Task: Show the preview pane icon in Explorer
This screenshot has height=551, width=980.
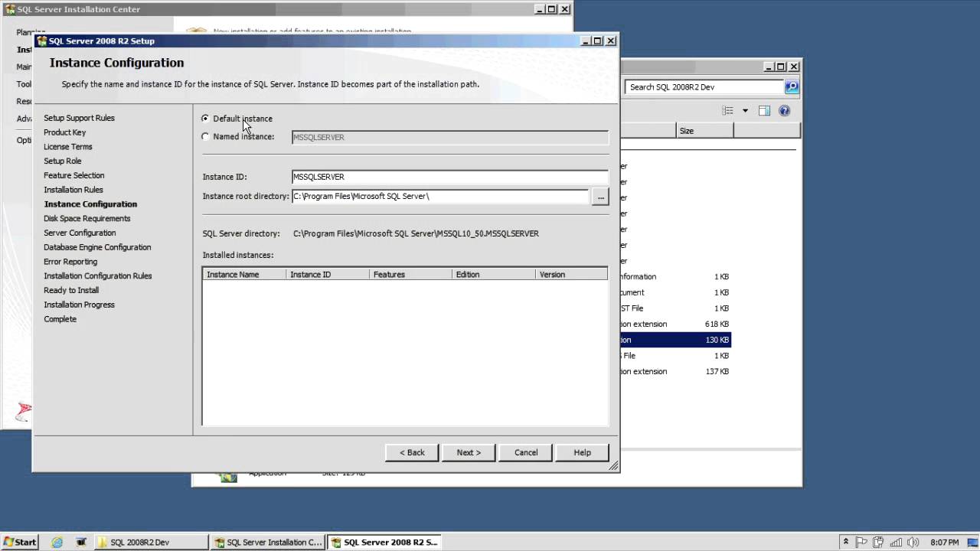Action: point(764,110)
